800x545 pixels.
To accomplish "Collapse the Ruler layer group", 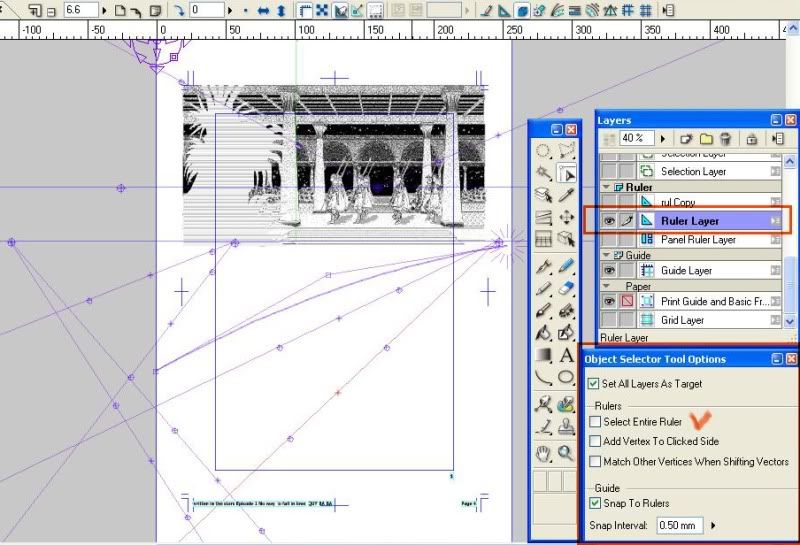I will point(606,187).
